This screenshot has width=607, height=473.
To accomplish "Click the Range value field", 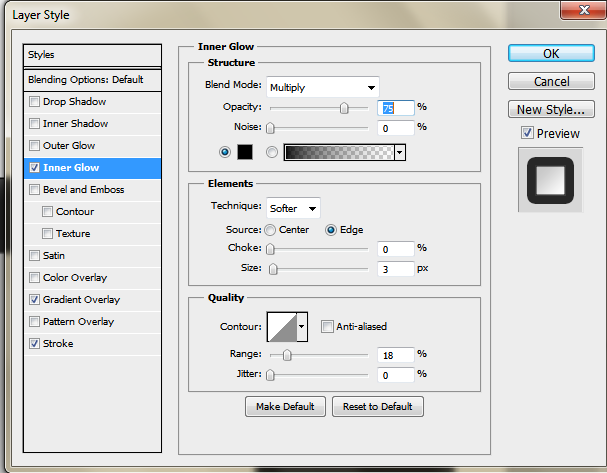I will click(396, 355).
